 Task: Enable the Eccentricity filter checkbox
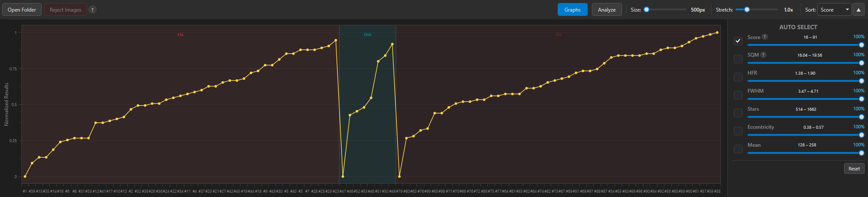tap(738, 131)
